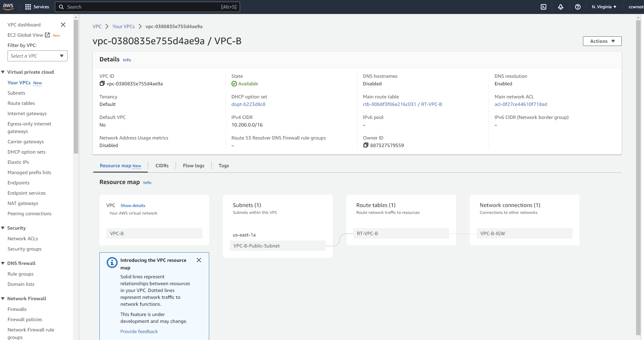Viewport: 644px width, 340px height.
Task: Open the AWS home logo
Action: [8, 7]
